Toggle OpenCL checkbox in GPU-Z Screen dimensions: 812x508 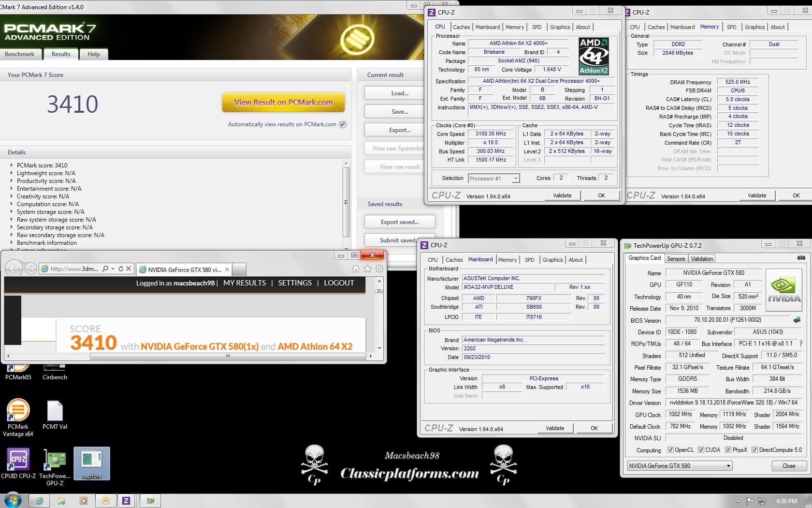[670, 449]
